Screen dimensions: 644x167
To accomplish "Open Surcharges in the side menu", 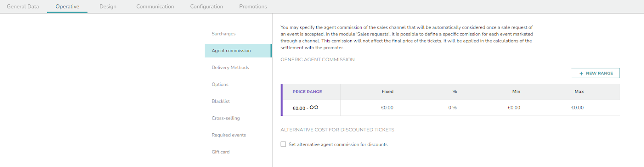I will (x=223, y=34).
